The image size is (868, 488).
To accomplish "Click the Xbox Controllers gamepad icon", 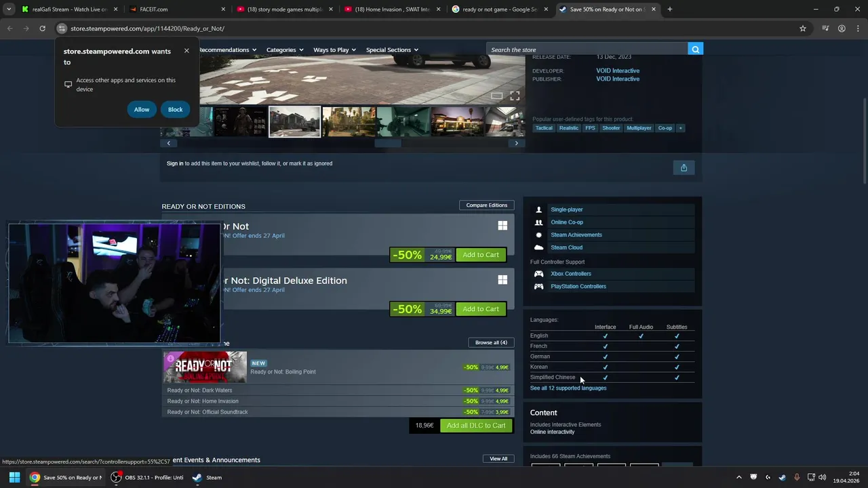I will [538, 274].
